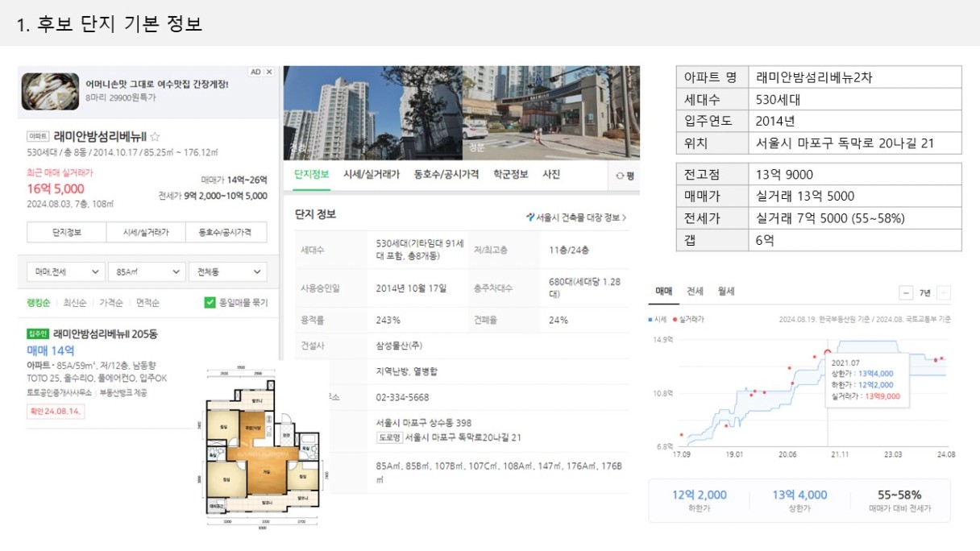Click the 시세/실거래가 button under recent price
Screen dimensions: 980x551
pyautogui.click(x=146, y=232)
